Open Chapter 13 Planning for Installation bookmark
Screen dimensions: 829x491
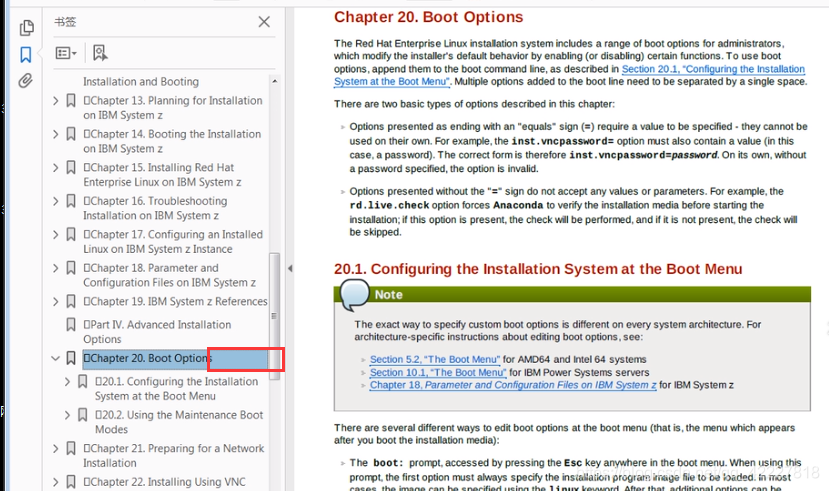[x=172, y=108]
